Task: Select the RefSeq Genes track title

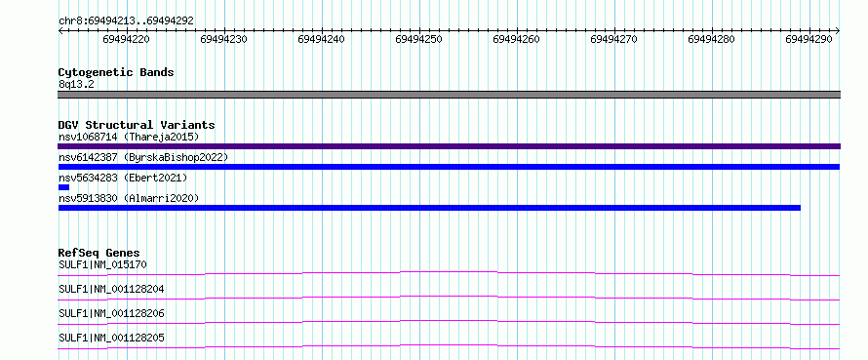Action: click(x=99, y=253)
